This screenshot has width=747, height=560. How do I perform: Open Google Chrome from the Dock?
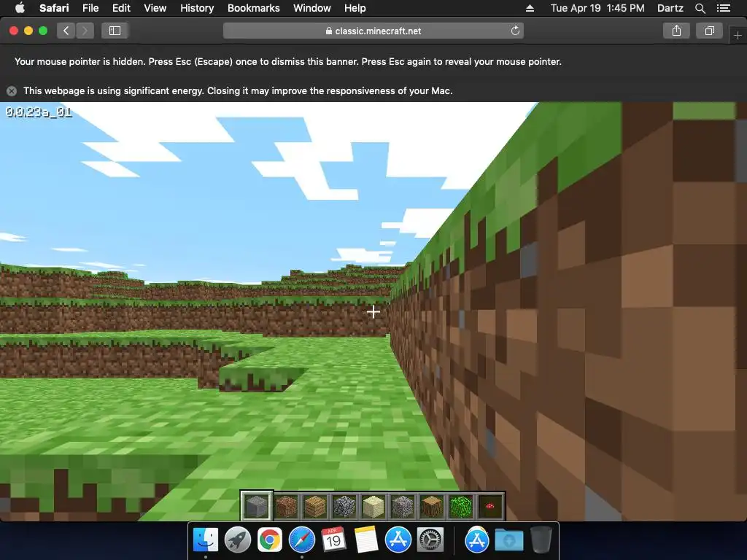(x=270, y=540)
